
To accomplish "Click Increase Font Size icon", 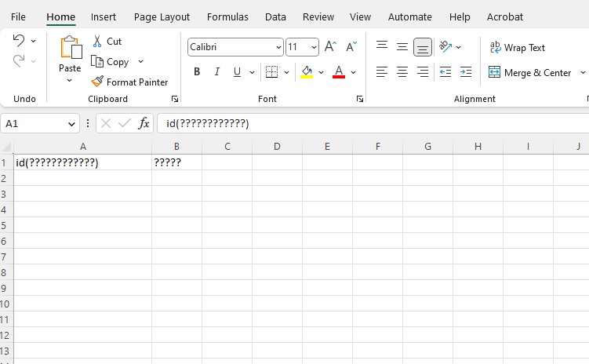I will coord(330,47).
